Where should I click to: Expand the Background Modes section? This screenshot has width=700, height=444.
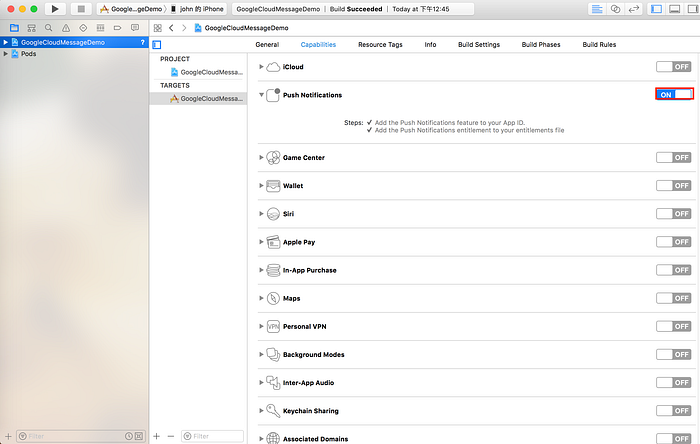(x=261, y=354)
